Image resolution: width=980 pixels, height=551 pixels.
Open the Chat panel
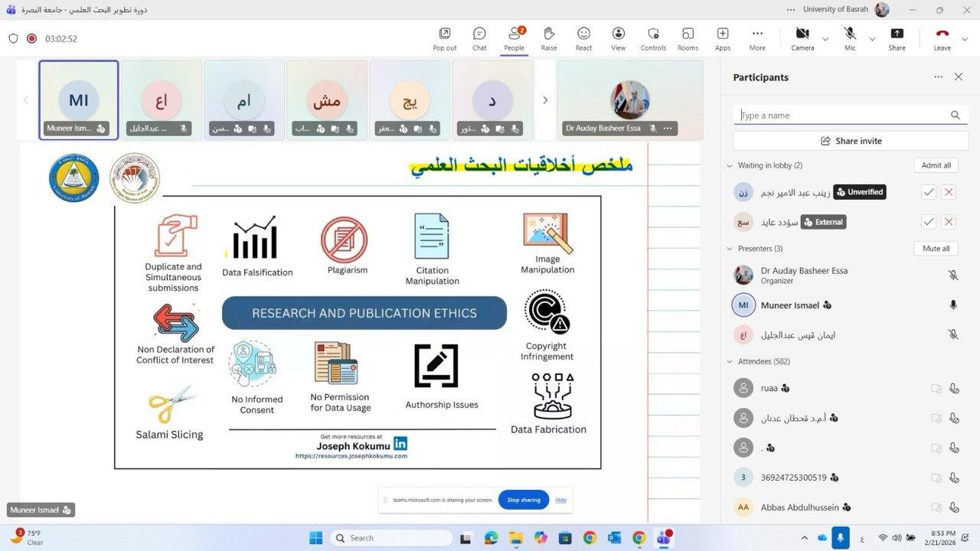pos(479,38)
